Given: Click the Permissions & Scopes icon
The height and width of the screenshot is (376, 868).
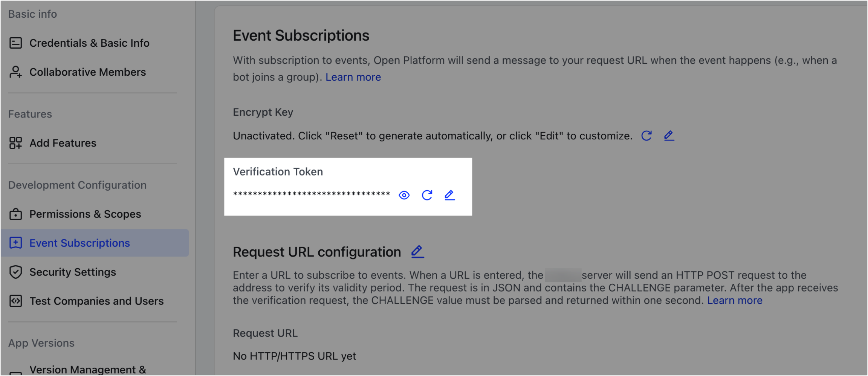Looking at the screenshot, I should click(x=15, y=214).
